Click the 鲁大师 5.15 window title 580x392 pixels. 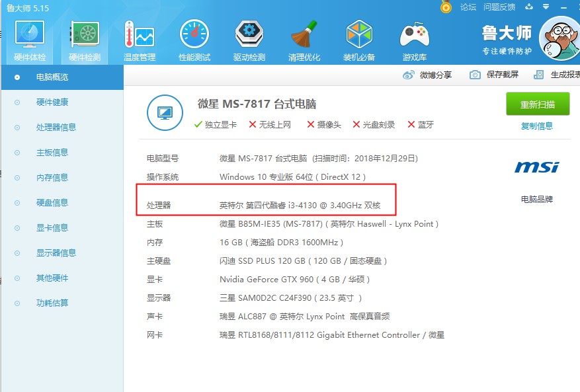(28, 8)
